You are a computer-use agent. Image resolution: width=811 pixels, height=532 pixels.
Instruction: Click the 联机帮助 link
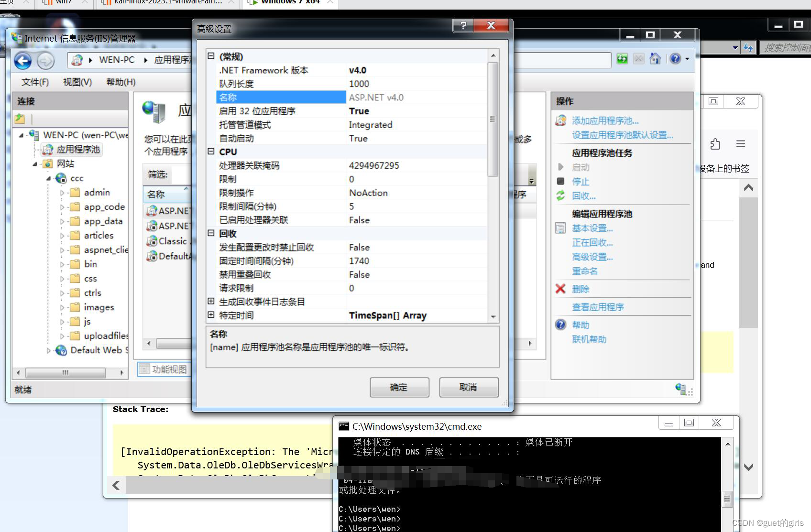click(x=589, y=339)
